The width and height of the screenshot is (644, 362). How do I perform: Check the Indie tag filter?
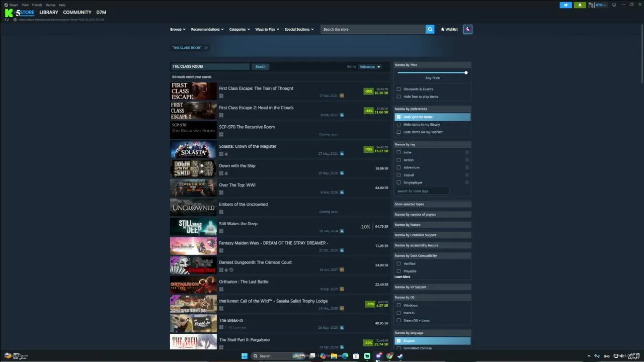click(x=398, y=152)
